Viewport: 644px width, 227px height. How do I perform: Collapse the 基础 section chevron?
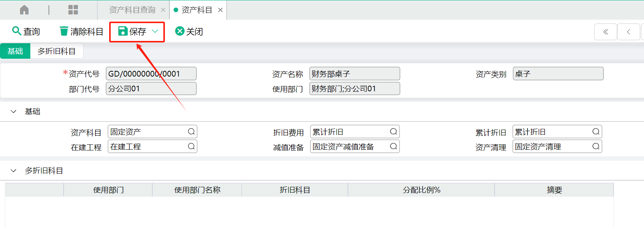14,111
